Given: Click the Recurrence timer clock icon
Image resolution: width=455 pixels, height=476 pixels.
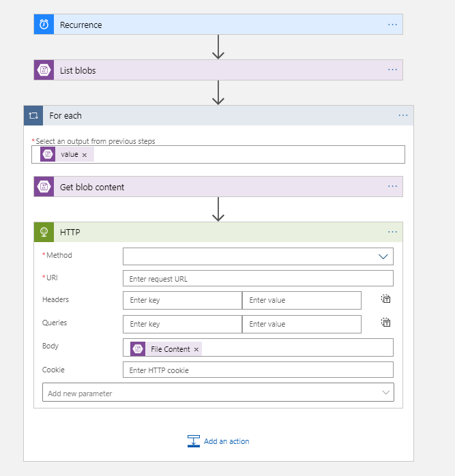Looking at the screenshot, I should pos(44,25).
